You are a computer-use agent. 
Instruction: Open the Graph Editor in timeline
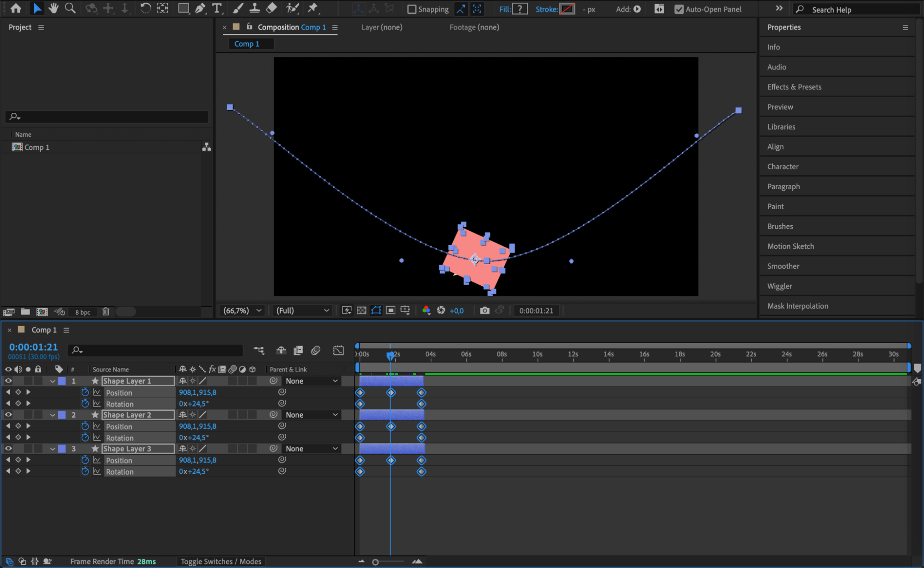[x=338, y=350]
